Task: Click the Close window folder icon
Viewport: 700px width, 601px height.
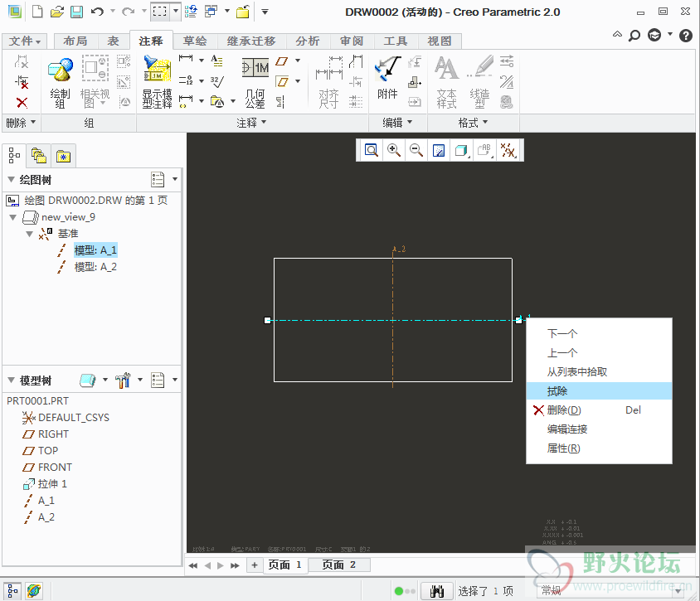Action: pyautogui.click(x=242, y=12)
